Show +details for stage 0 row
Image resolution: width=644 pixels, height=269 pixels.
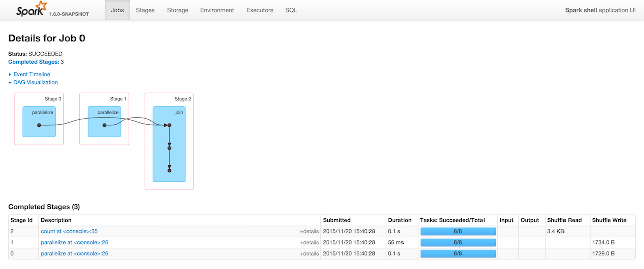click(309, 254)
